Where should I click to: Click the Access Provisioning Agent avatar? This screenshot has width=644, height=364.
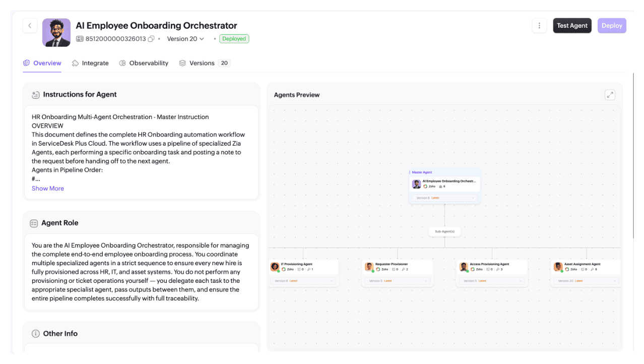pyautogui.click(x=464, y=267)
